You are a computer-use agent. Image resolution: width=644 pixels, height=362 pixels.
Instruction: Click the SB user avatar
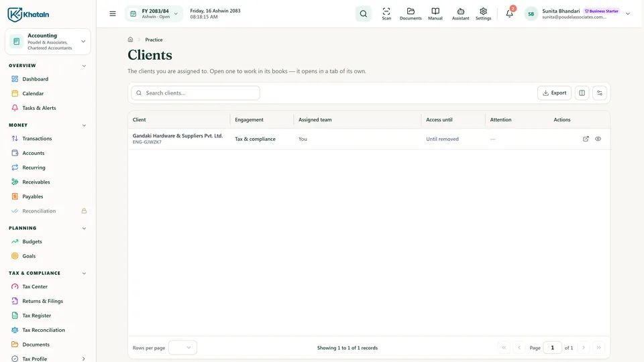tap(531, 13)
